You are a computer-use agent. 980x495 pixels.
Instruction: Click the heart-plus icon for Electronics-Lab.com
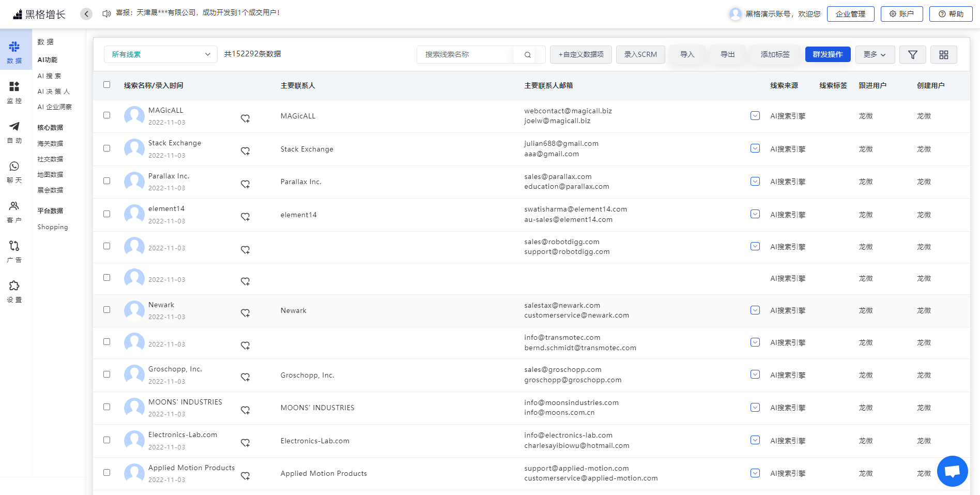pos(246,443)
